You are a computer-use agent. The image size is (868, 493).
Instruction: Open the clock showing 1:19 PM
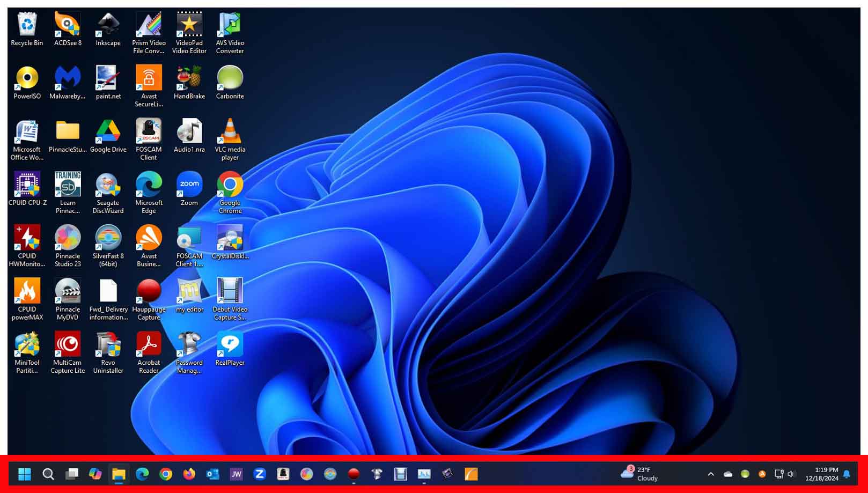point(822,474)
